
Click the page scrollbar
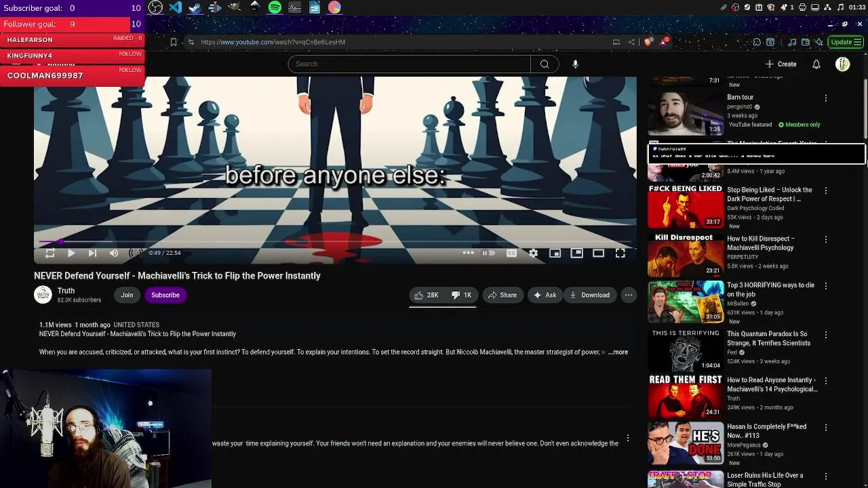[865, 108]
